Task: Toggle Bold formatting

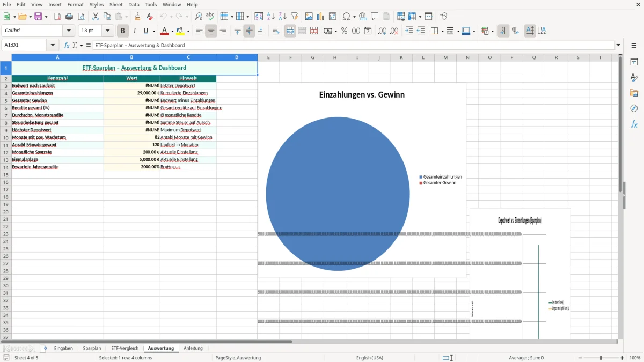Action: tap(123, 31)
